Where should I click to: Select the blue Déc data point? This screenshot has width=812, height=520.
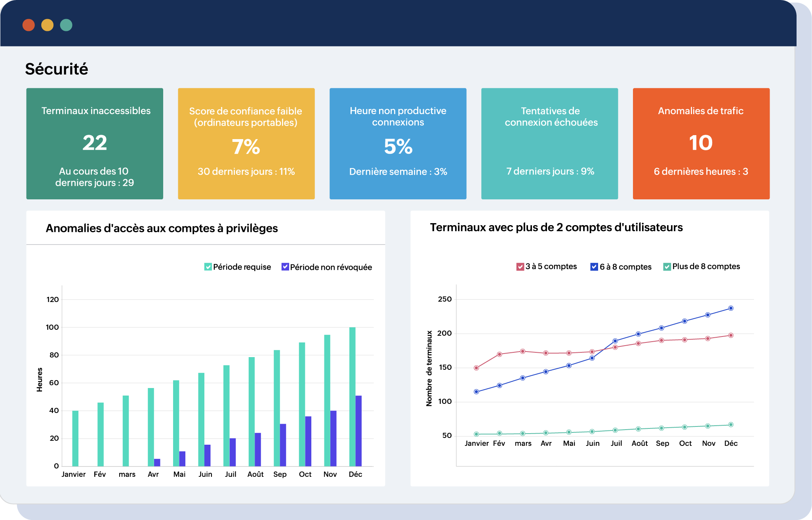click(x=731, y=308)
